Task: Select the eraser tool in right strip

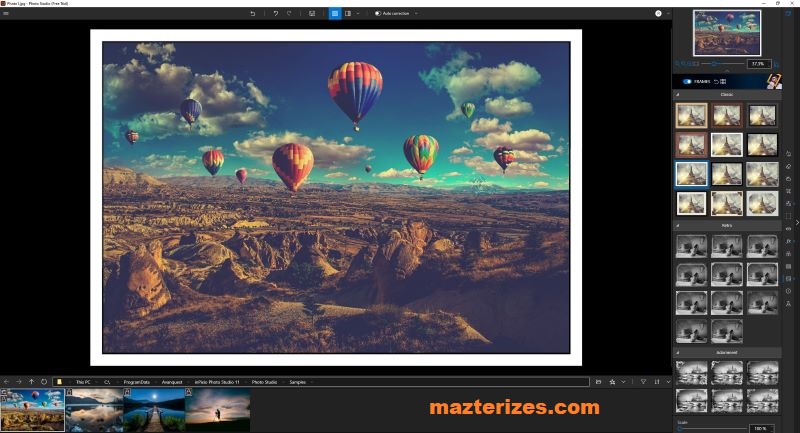Action: click(788, 166)
